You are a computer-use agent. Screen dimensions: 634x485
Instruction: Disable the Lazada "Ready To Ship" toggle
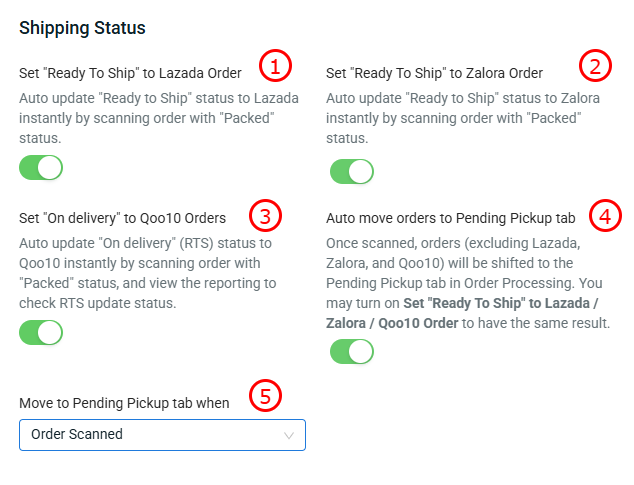click(41, 167)
